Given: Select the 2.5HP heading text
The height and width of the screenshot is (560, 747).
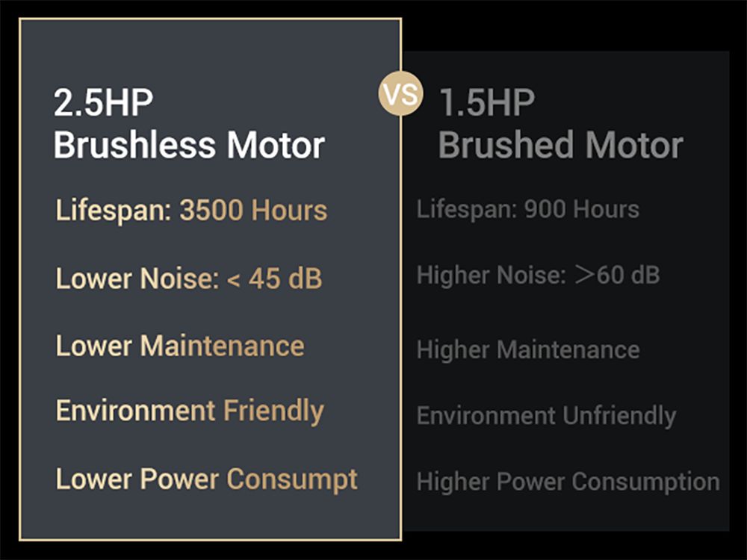Looking at the screenshot, I should (x=103, y=102).
